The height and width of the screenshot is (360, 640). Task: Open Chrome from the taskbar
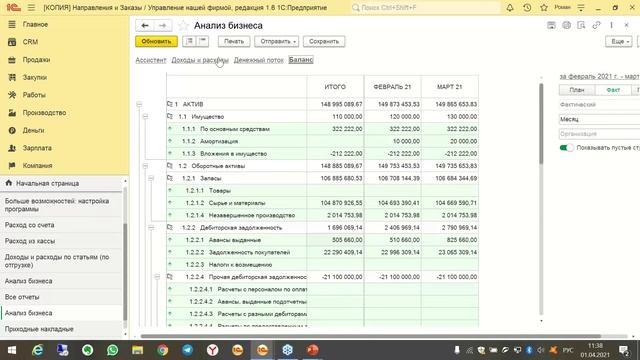point(162,350)
